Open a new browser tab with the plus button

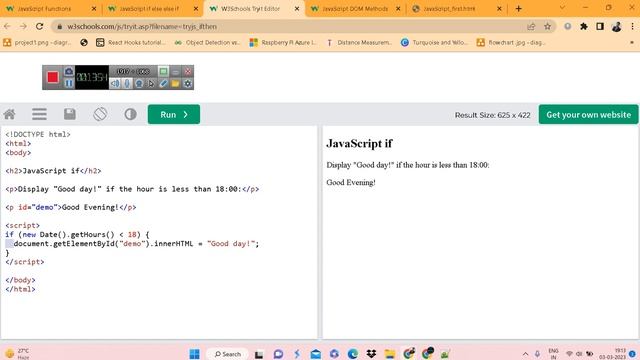519,9
